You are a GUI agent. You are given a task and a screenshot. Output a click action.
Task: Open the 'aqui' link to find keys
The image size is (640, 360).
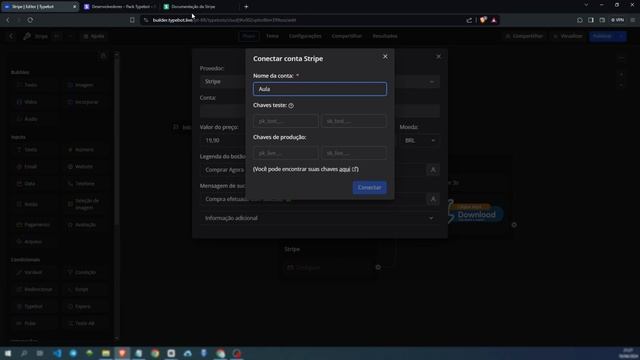[344, 169]
